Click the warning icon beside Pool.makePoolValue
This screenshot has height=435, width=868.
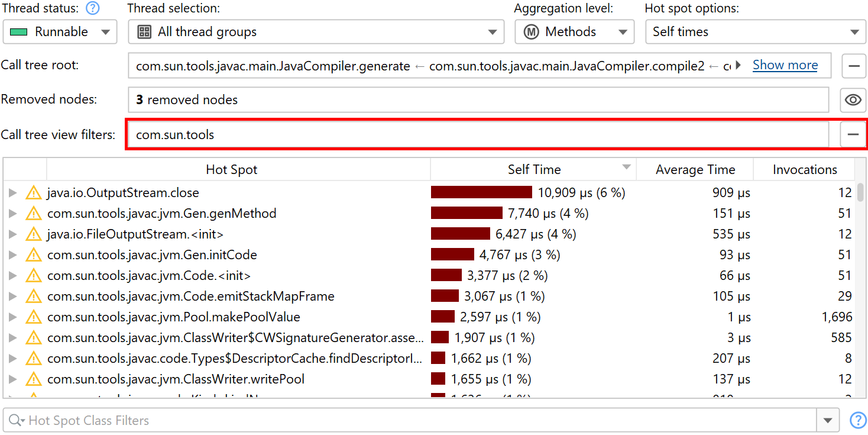pos(33,317)
